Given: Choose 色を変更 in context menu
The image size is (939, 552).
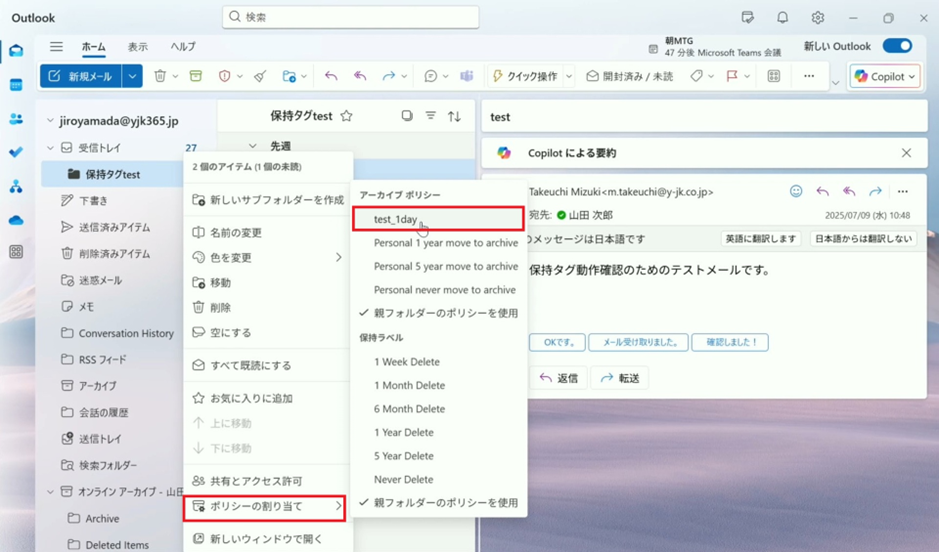Looking at the screenshot, I should coord(268,257).
